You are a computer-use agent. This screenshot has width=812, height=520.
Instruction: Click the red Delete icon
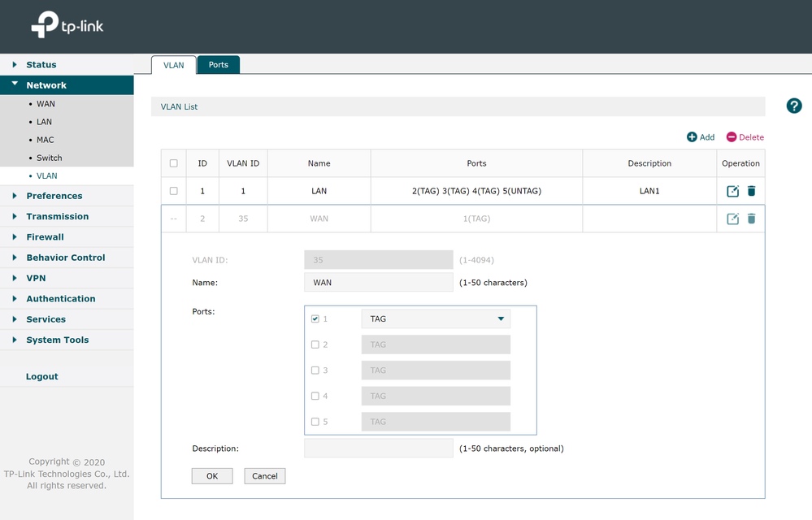[732, 137]
